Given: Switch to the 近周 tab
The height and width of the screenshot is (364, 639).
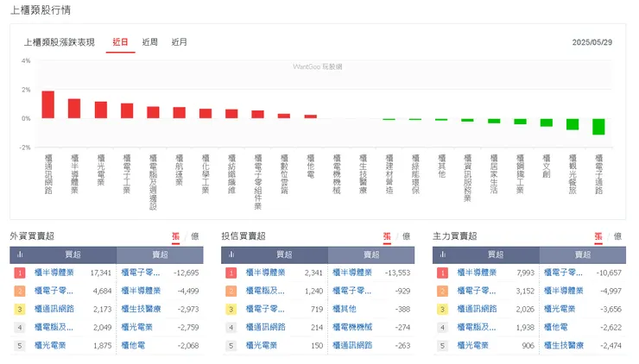Looking at the screenshot, I should coord(149,42).
